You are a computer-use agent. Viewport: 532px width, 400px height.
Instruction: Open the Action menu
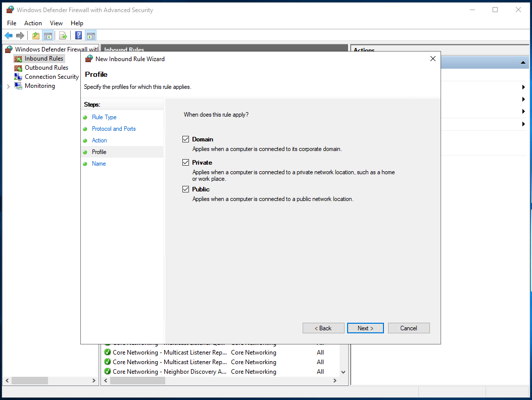pyautogui.click(x=33, y=23)
